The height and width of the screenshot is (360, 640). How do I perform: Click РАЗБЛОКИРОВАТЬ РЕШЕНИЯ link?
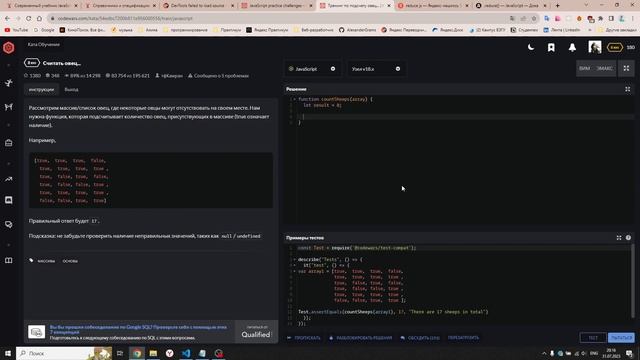[360, 338]
